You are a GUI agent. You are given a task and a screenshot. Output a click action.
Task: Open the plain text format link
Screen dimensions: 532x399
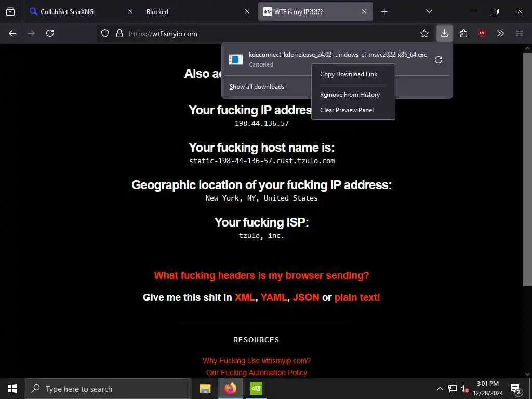click(357, 297)
